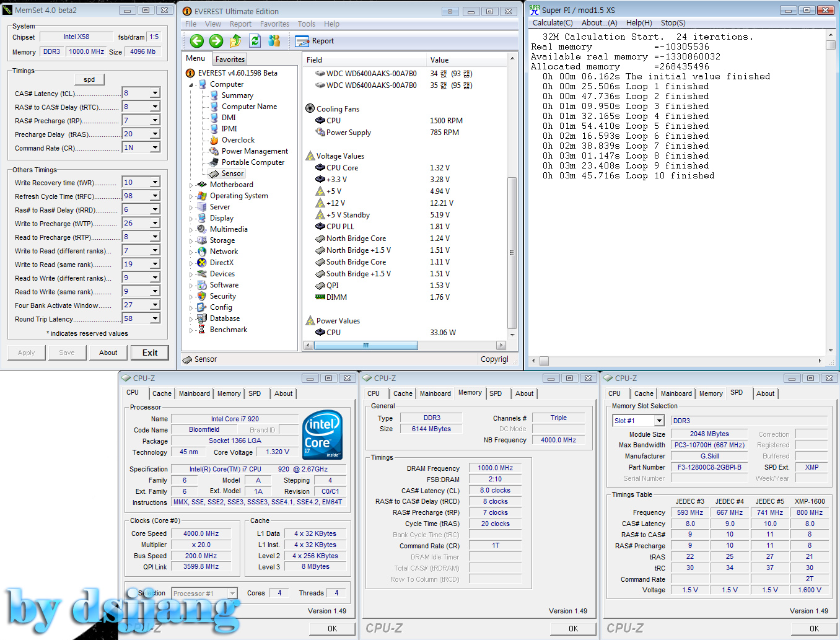
Task: Click Power Supply fan row in EVEREST
Action: (405, 133)
